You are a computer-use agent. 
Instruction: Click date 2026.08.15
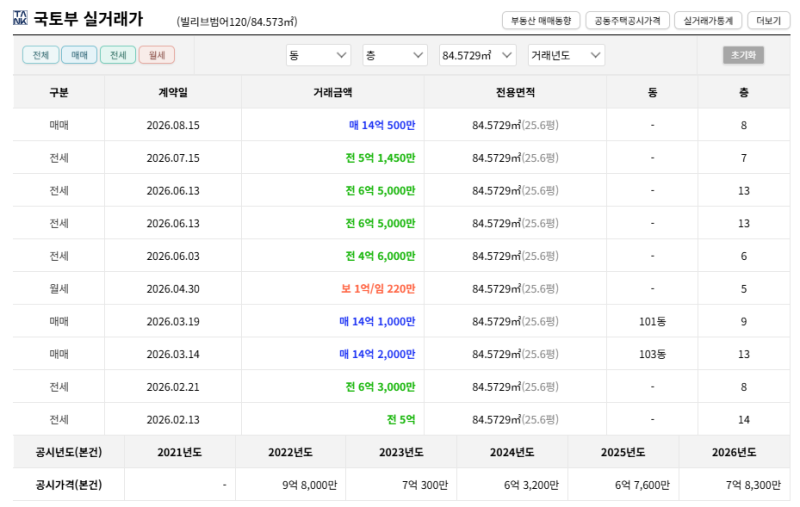point(173,125)
